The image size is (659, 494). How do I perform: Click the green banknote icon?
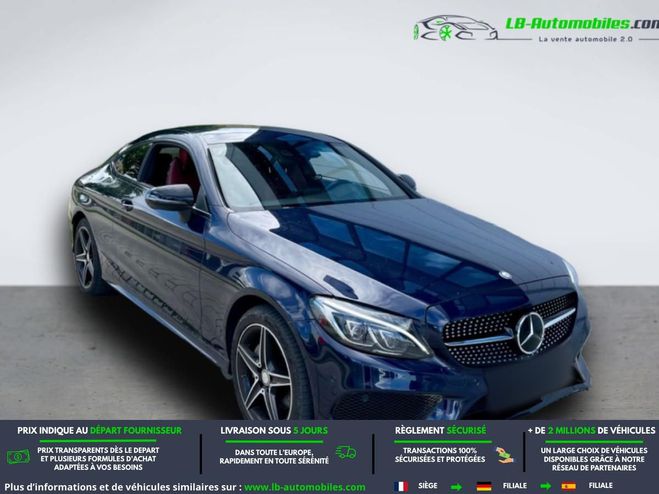coord(18,457)
